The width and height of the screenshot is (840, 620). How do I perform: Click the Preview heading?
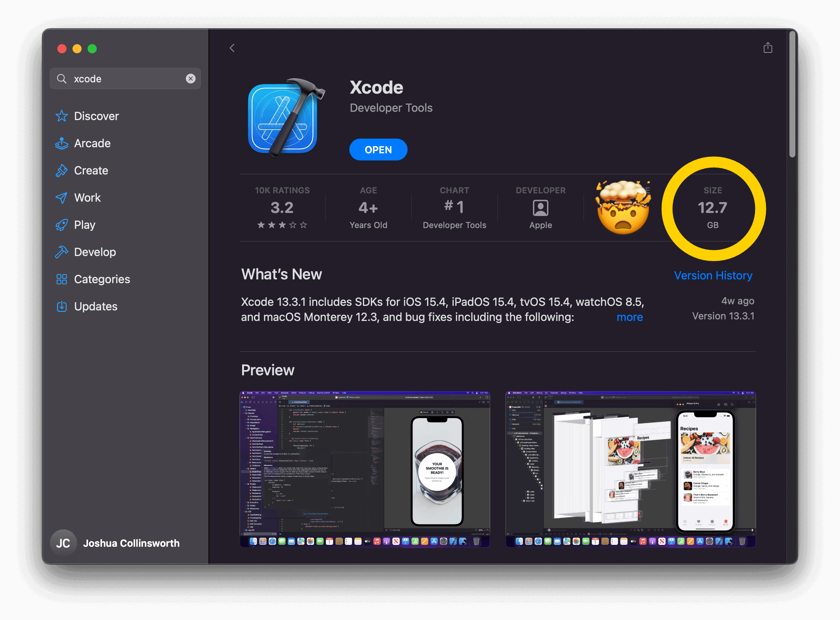click(267, 370)
